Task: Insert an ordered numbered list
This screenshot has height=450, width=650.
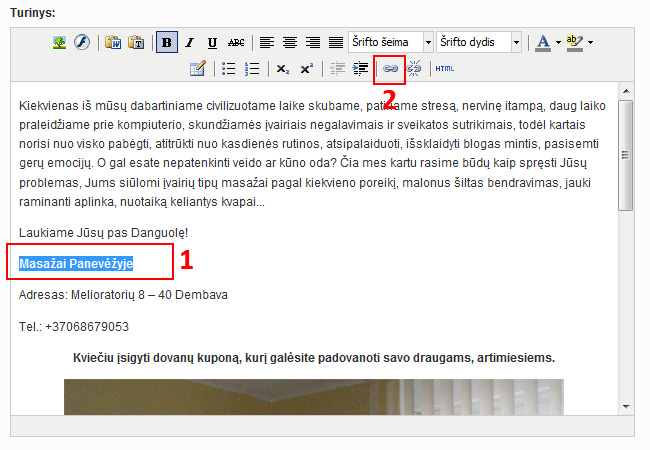Action: point(252,69)
